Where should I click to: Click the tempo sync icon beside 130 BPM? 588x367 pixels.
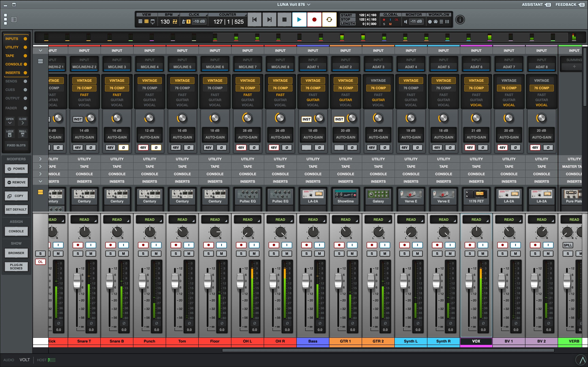[175, 22]
